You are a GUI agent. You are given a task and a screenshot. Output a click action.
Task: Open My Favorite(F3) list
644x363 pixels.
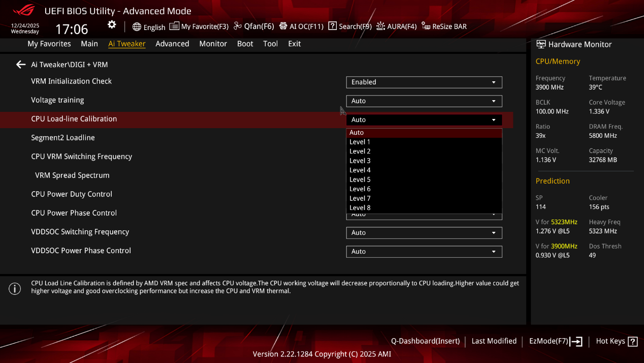pos(199,26)
